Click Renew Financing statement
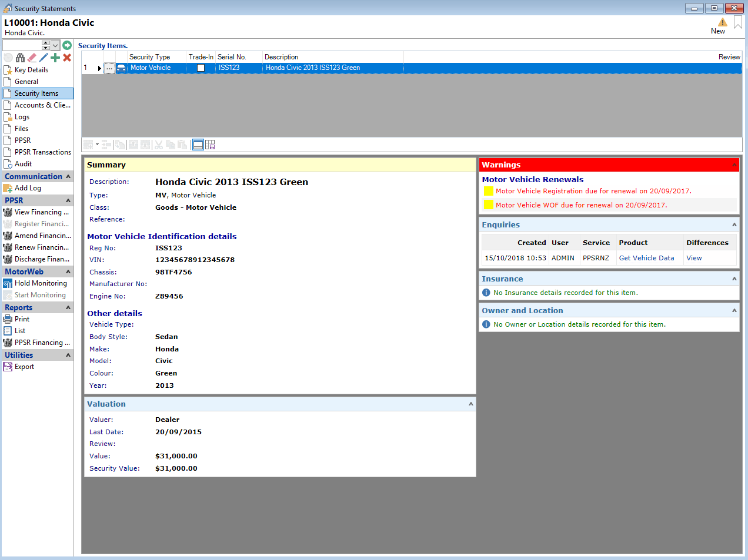 coord(38,247)
